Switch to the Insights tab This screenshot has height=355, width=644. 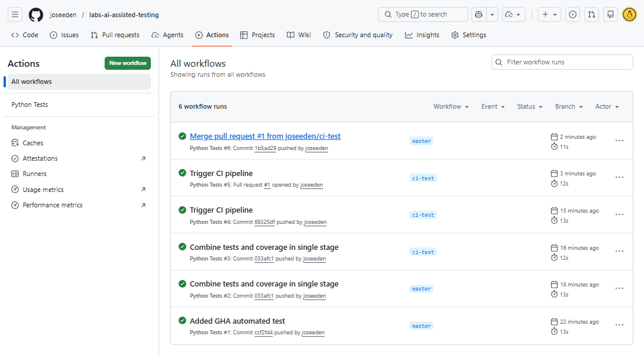(422, 35)
